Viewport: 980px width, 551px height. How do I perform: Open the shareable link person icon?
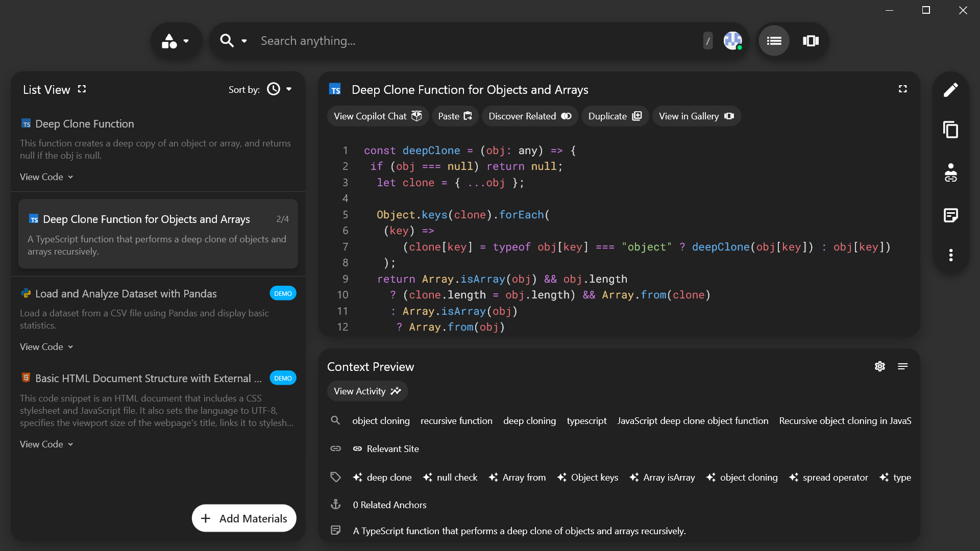tap(950, 172)
